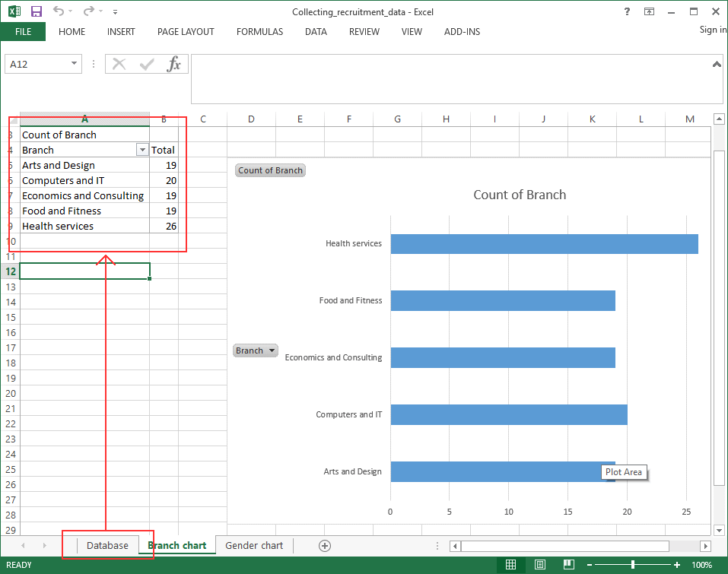Click the next sheet navigation arrow
The height and width of the screenshot is (574, 728).
point(44,545)
